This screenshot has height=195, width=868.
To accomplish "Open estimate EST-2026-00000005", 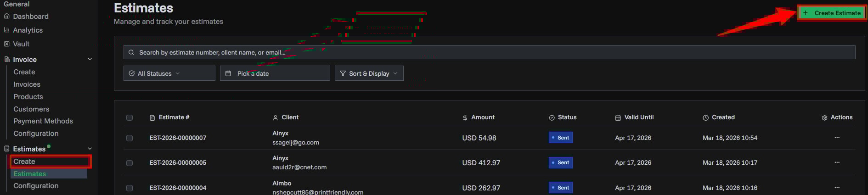I will [x=178, y=162].
